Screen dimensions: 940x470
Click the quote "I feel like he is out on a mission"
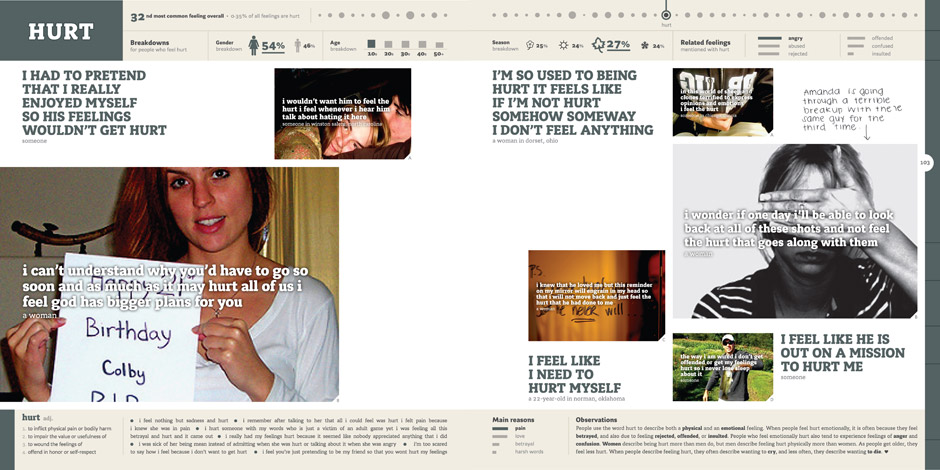(x=842, y=352)
